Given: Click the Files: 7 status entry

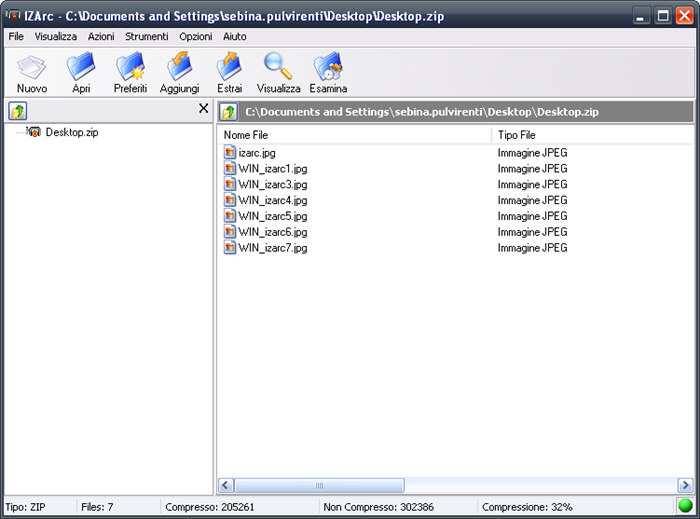Looking at the screenshot, I should 97,507.
